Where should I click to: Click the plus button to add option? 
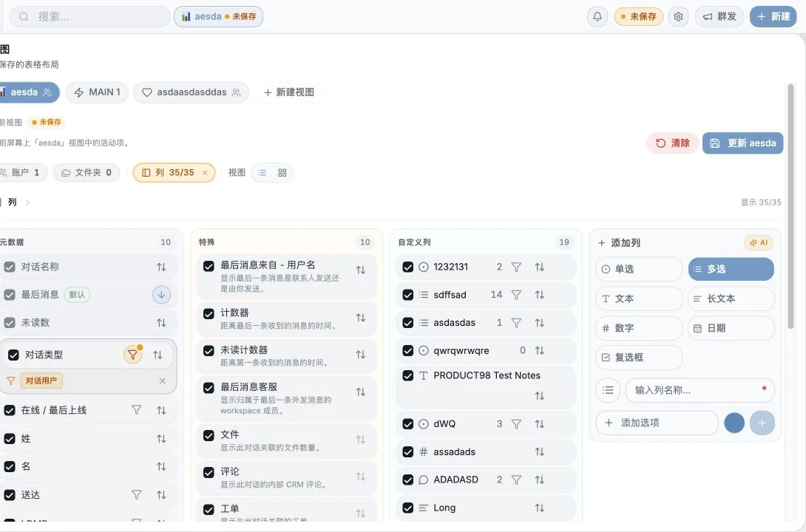pos(762,423)
